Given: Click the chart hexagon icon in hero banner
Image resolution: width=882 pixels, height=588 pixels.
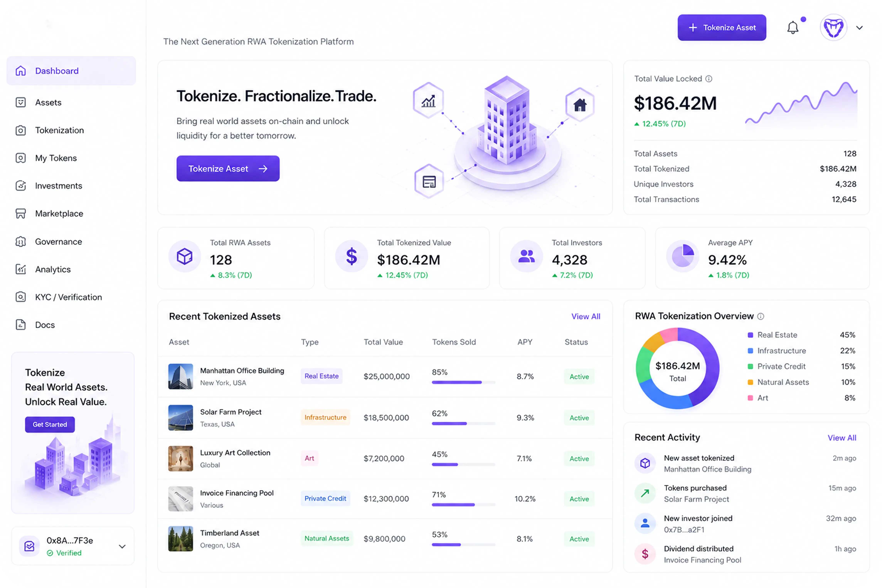Looking at the screenshot, I should (428, 101).
